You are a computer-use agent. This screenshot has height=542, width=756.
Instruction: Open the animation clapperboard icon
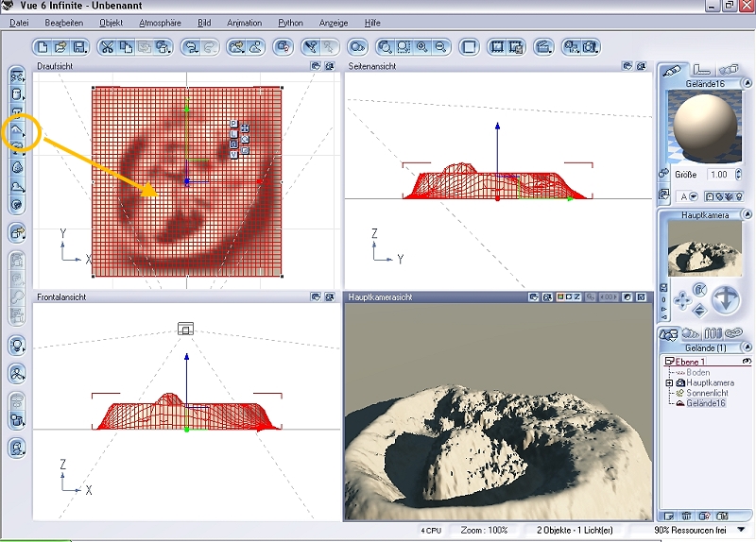point(543,47)
